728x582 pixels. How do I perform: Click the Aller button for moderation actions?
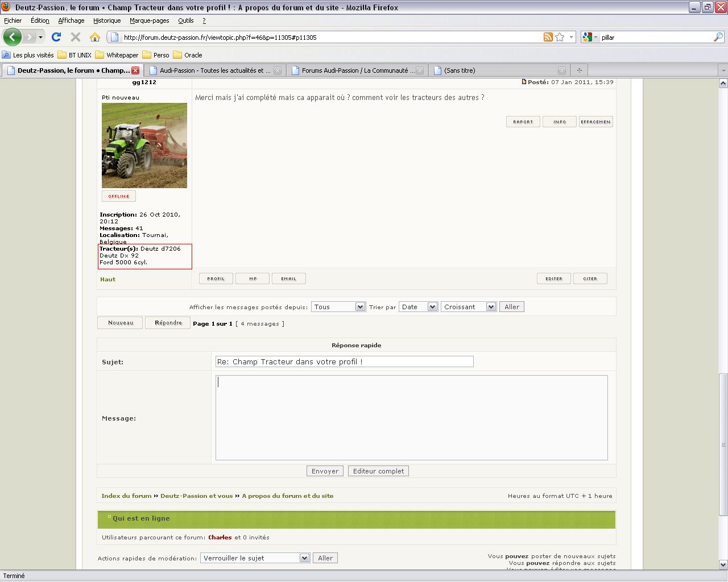tap(325, 558)
